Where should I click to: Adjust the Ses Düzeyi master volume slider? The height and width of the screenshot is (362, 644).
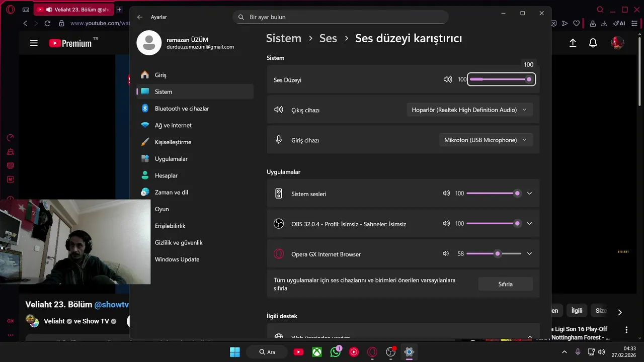(501, 79)
